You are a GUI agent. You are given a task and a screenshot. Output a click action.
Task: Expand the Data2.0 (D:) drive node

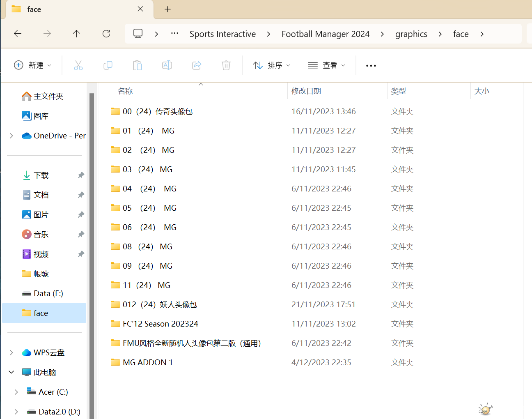click(x=16, y=412)
